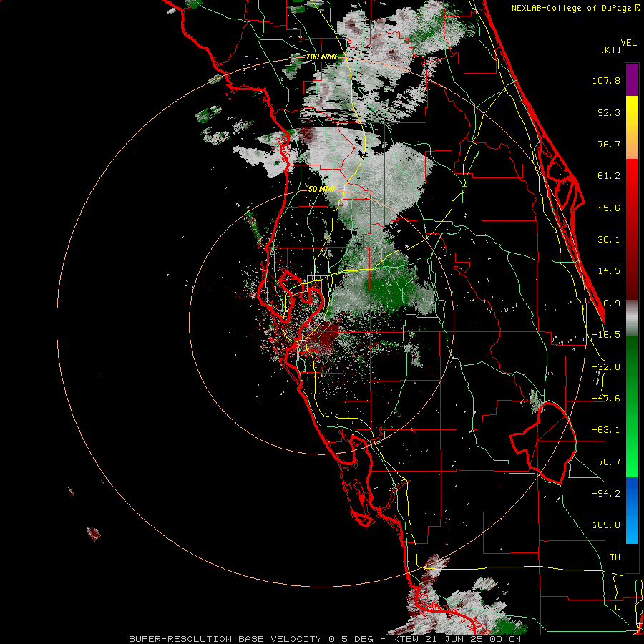
Task: Click the blue segment of the color bar
Action: coord(632,510)
